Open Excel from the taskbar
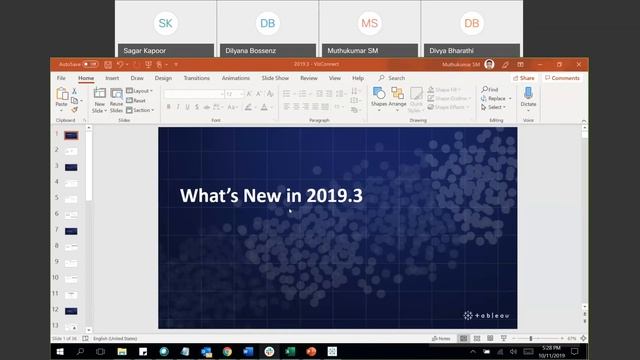 pos(290,351)
